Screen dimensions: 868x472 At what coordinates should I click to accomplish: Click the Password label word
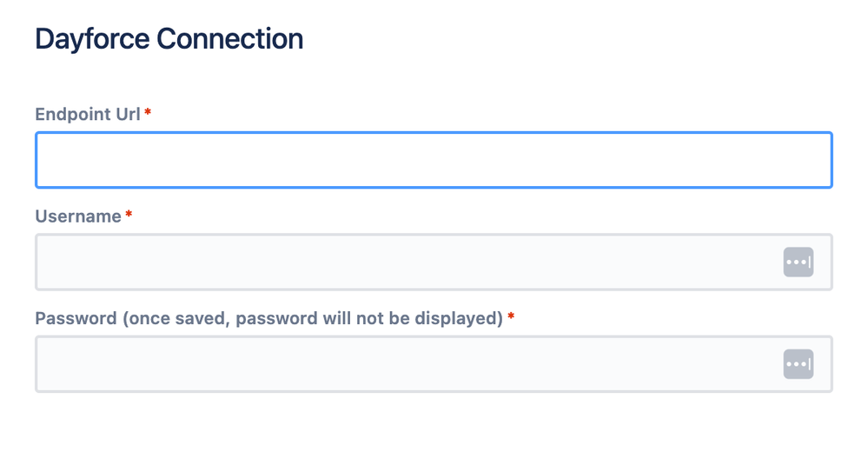[x=76, y=318]
